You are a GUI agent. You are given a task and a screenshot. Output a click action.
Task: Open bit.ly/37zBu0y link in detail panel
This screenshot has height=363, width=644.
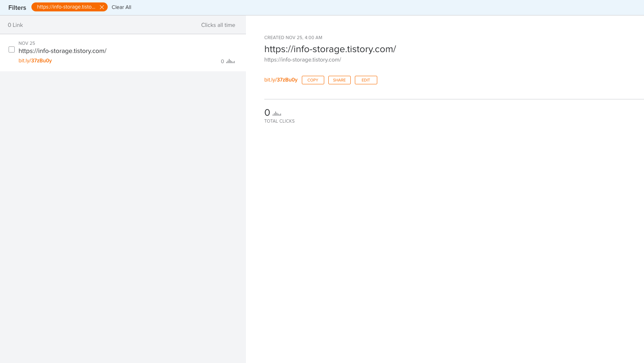(x=281, y=80)
